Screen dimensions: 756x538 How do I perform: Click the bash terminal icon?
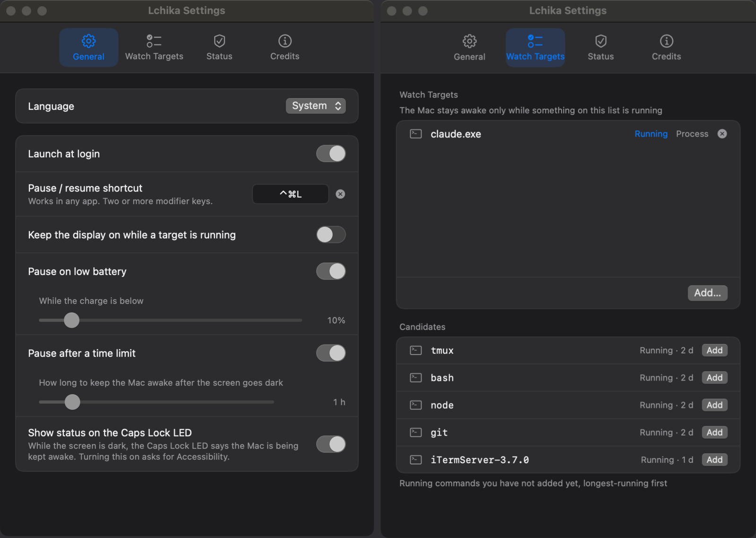click(416, 378)
